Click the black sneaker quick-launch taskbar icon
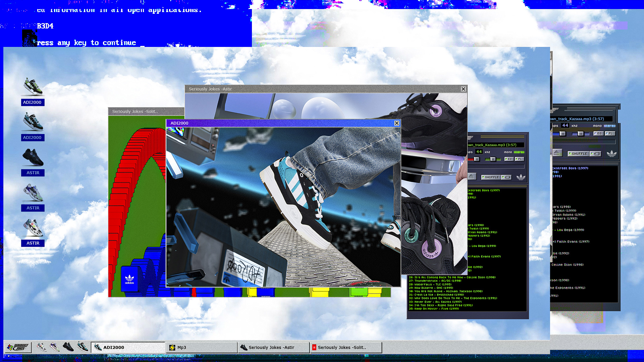644x362 pixels. click(x=68, y=347)
